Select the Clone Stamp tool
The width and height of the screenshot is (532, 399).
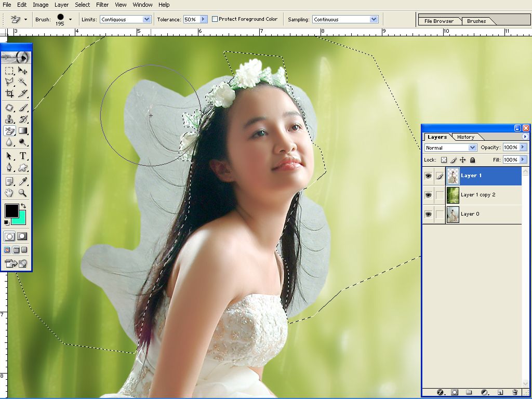(x=9, y=119)
